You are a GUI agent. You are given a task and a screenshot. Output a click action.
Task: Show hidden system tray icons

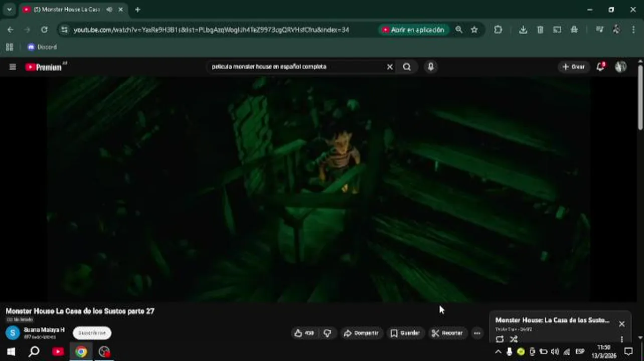[498, 351]
